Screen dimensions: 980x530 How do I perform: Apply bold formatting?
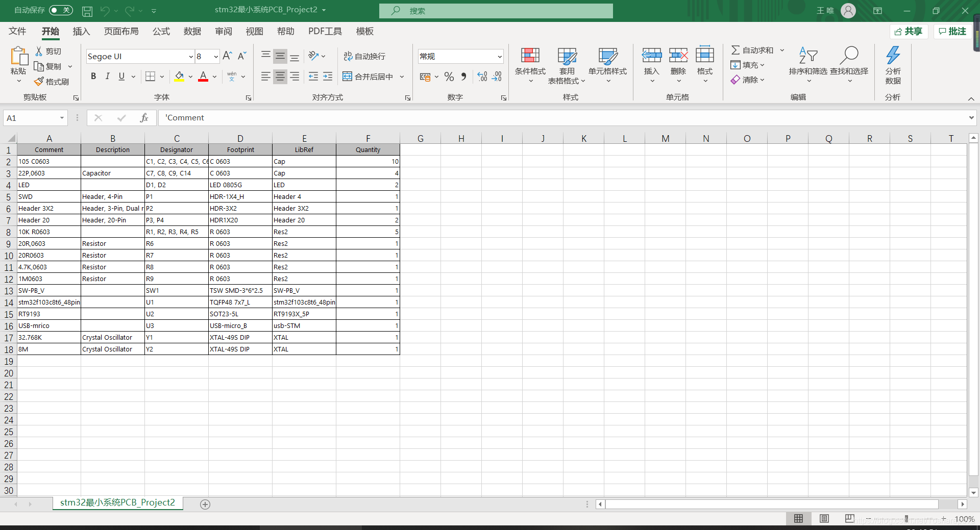pyautogui.click(x=93, y=77)
